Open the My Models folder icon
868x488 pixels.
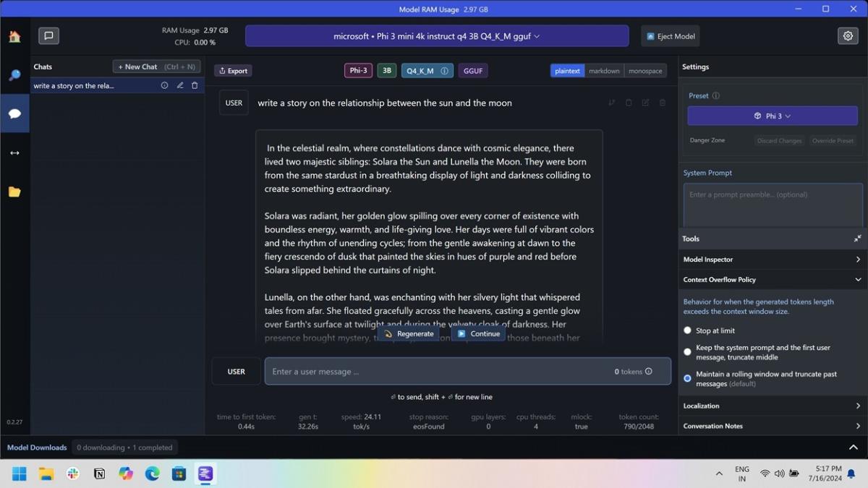[14, 192]
